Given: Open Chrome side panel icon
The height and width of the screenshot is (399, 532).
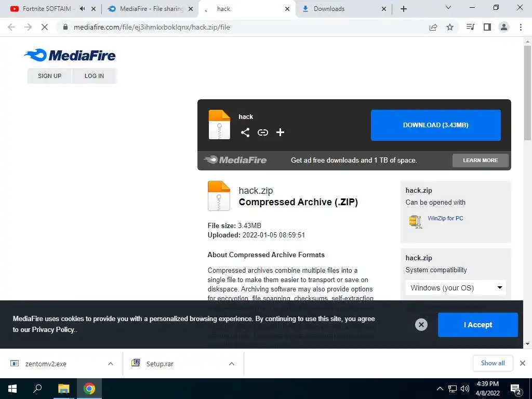Looking at the screenshot, I should [x=487, y=27].
